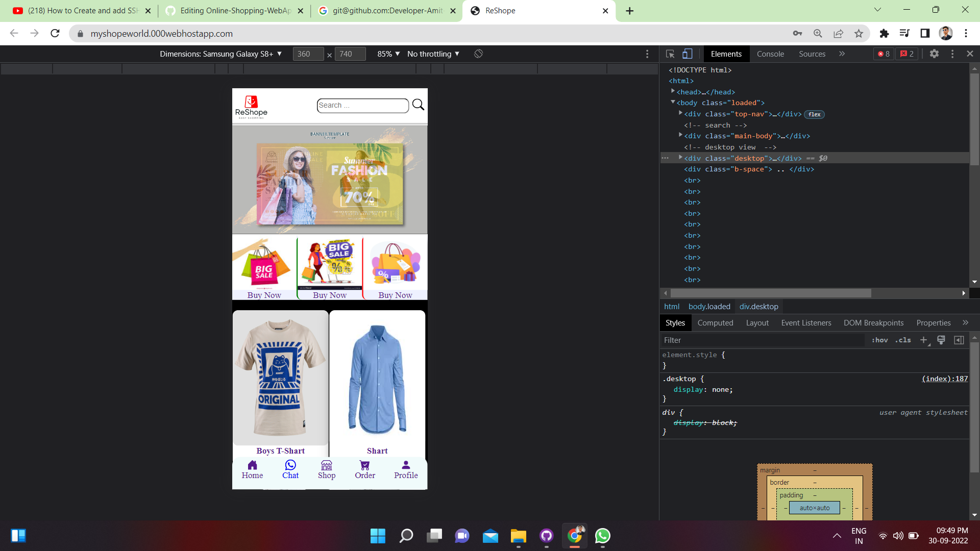Switch to the Console tab in DevTools
This screenshot has width=980, height=551.
pos(770,54)
